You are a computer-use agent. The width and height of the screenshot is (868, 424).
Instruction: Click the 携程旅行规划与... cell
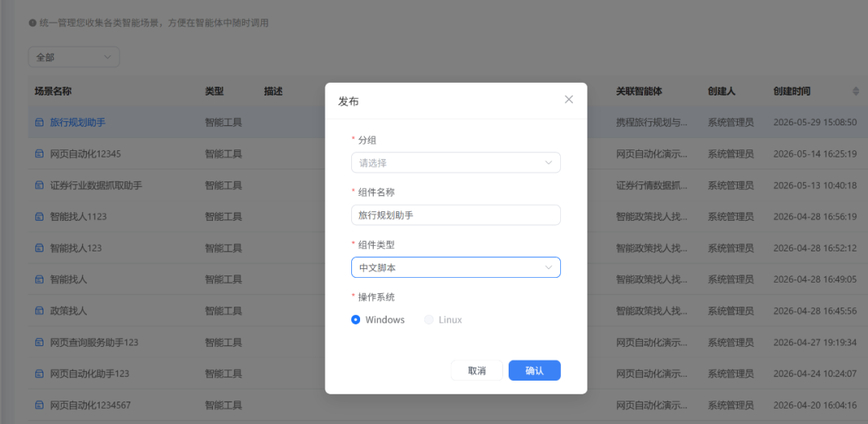pos(652,123)
